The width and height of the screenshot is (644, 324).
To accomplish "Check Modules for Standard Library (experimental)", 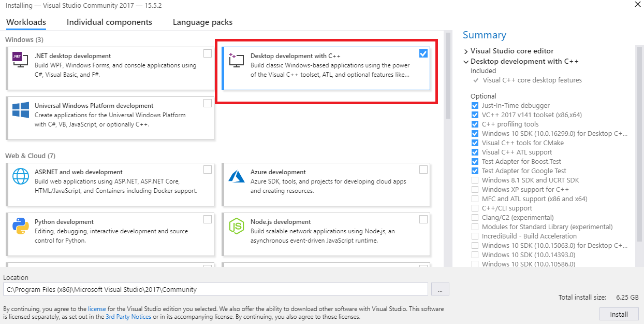I will tap(475, 227).
